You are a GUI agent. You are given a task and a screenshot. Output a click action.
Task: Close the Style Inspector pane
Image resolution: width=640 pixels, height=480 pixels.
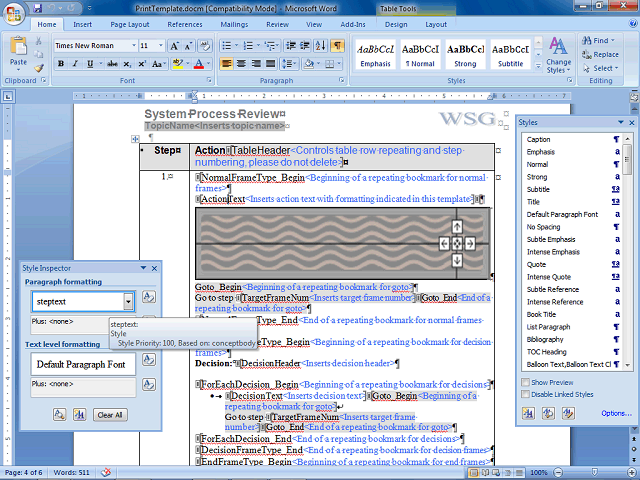pyautogui.click(x=154, y=268)
